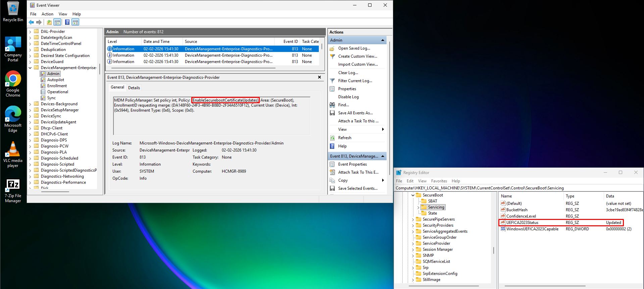Image resolution: width=644 pixels, height=289 pixels.
Task: Select the Company Portal desktop icon
Action: coord(13,49)
